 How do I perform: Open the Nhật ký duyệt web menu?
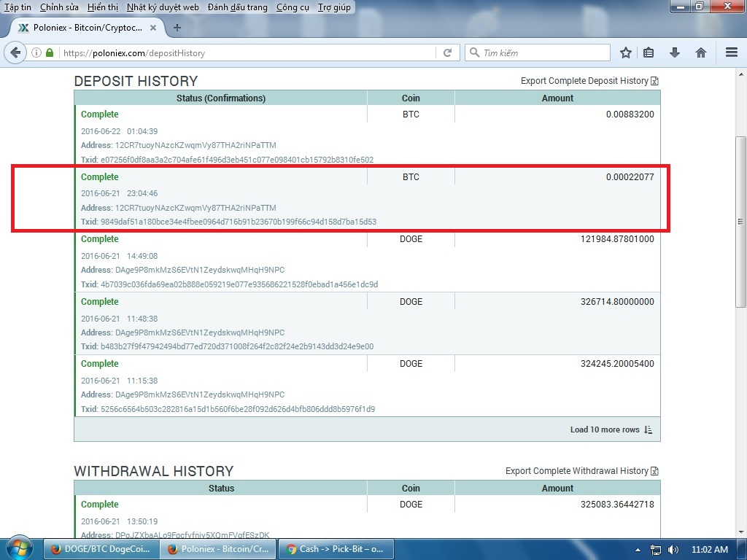(x=163, y=7)
